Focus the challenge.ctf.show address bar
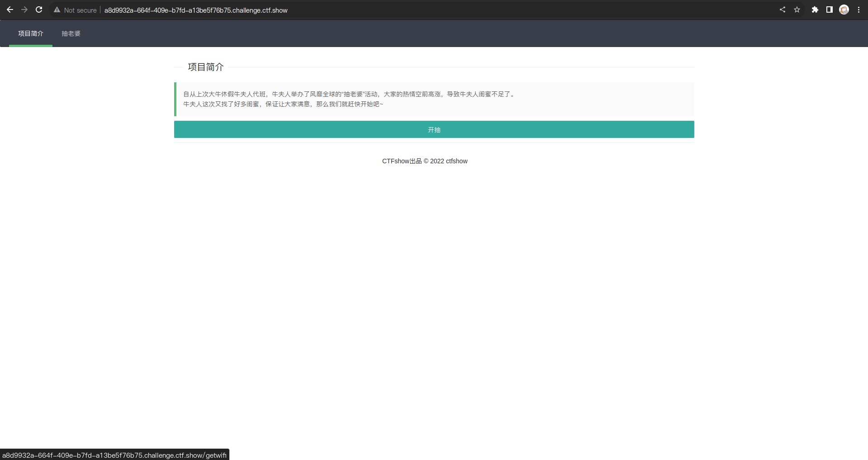 196,10
